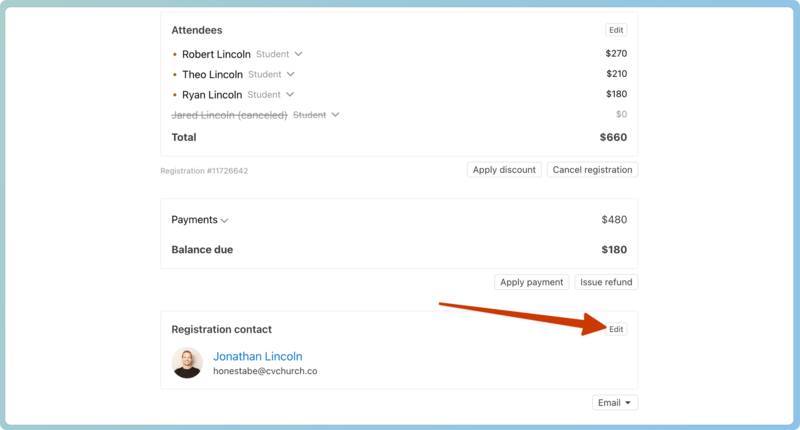Click the Cancel registration button
Screen dimensions: 800x430
click(x=592, y=170)
